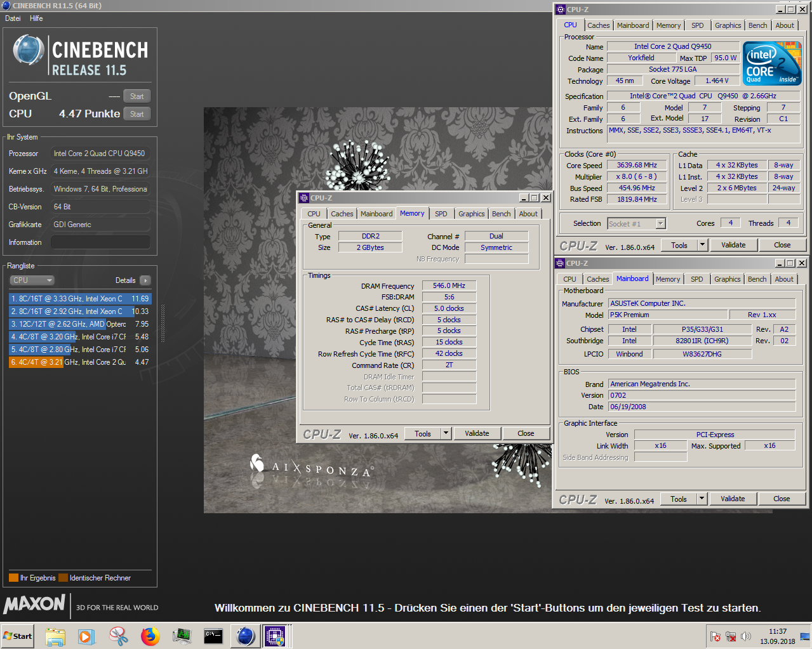Screen dimensions: 812x649
Task: Select Graphics tab in Mainboard CPU-Z window
Action: pyautogui.click(x=727, y=279)
